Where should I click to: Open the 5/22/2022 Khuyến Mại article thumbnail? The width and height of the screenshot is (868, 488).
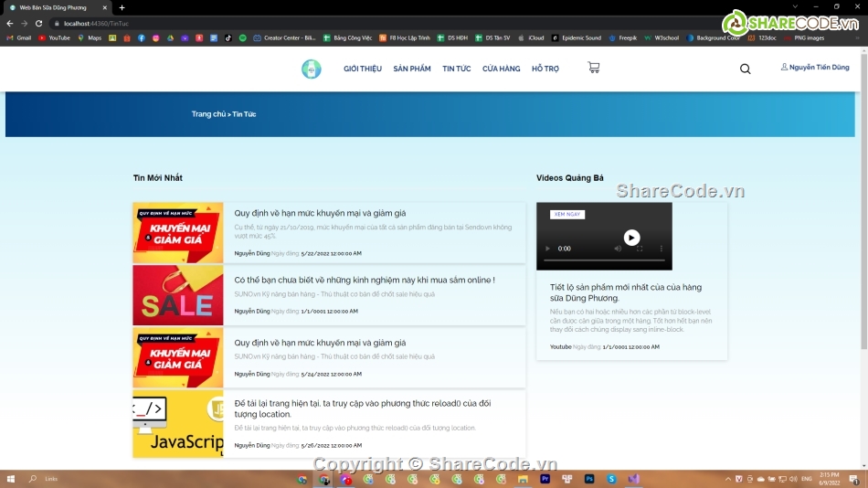177,233
